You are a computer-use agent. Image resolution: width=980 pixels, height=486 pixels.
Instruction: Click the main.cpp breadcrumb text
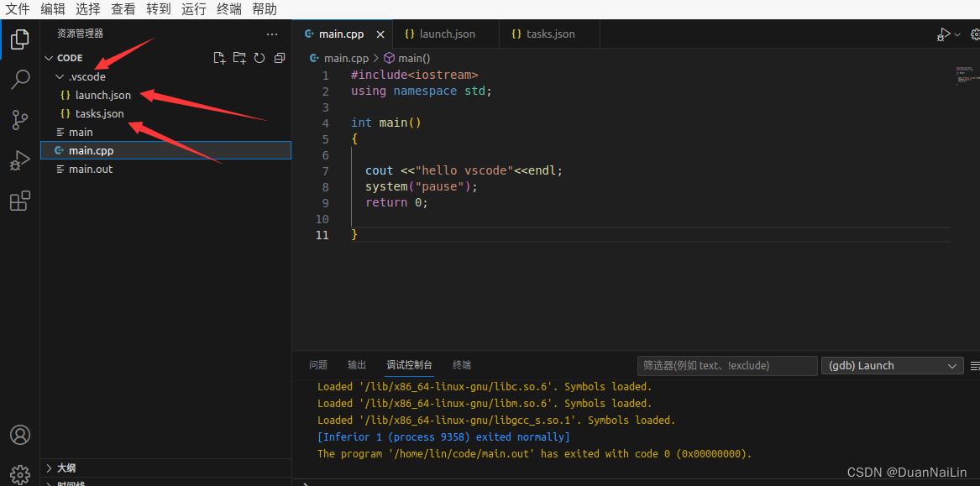click(346, 58)
